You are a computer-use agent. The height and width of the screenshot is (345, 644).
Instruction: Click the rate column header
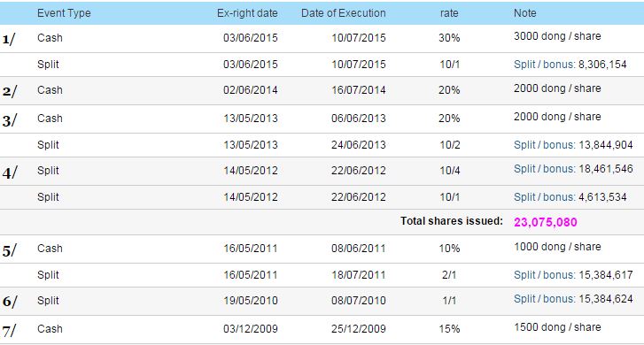449,13
